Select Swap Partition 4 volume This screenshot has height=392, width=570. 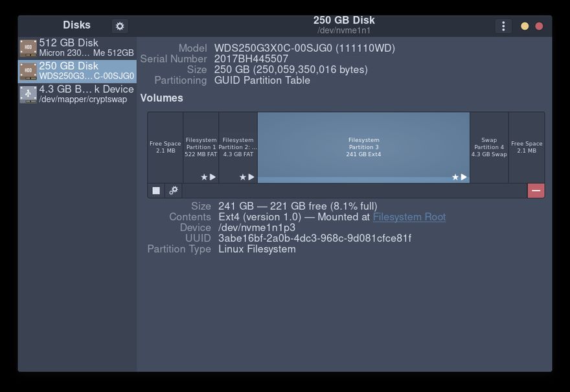pyautogui.click(x=489, y=147)
